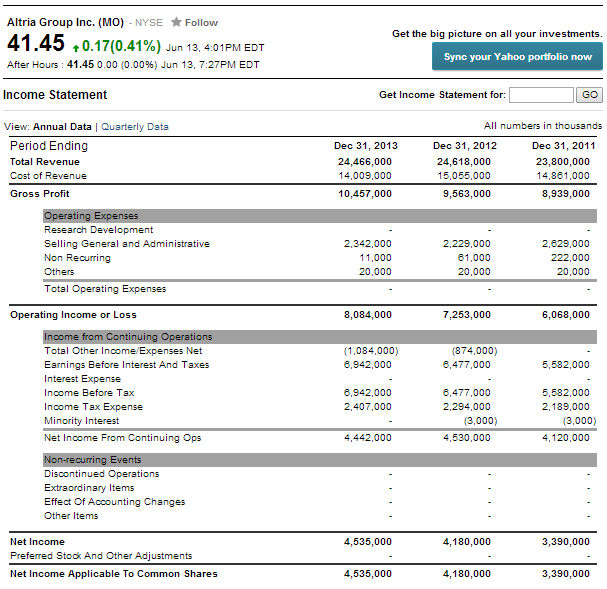Click Total Other Income value (1,084,000)

click(371, 351)
